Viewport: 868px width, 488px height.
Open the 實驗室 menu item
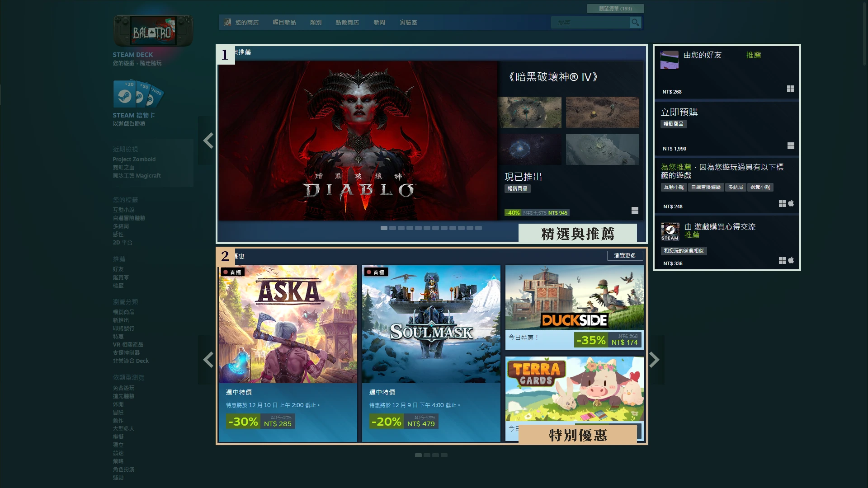(408, 22)
